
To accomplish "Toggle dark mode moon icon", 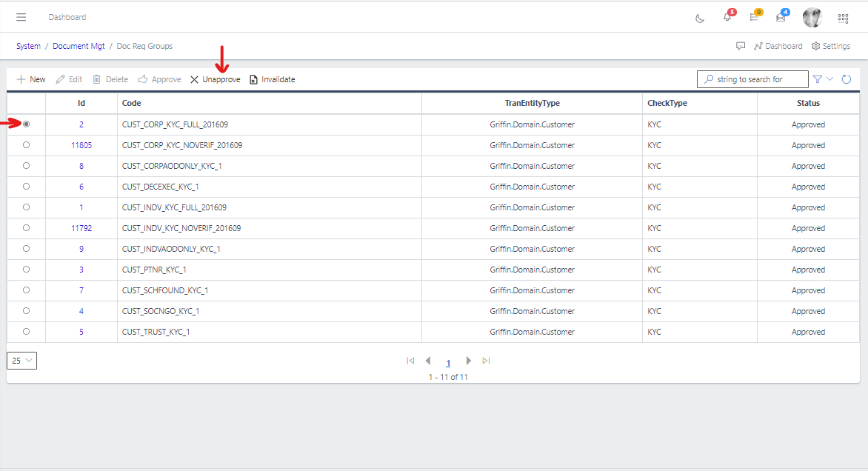I will (x=700, y=19).
